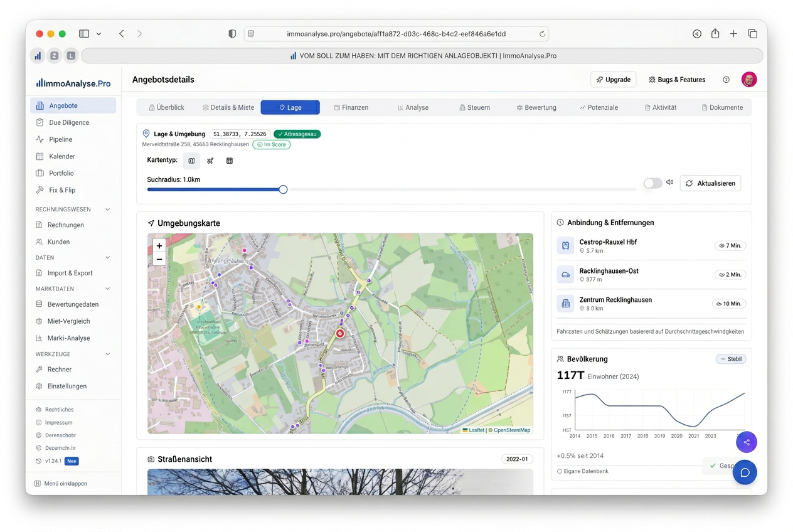793x532 pixels.
Task: Click the Upgrade button
Action: tap(613, 80)
